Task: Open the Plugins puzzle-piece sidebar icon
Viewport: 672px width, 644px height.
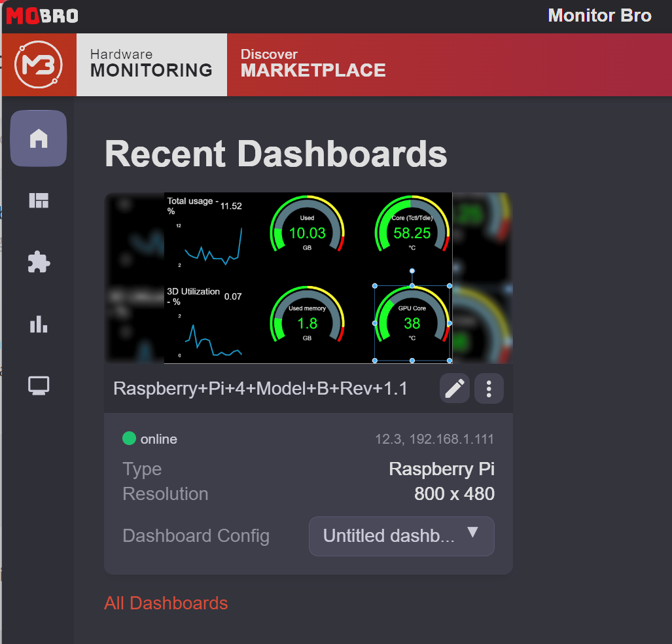Action: tap(39, 262)
